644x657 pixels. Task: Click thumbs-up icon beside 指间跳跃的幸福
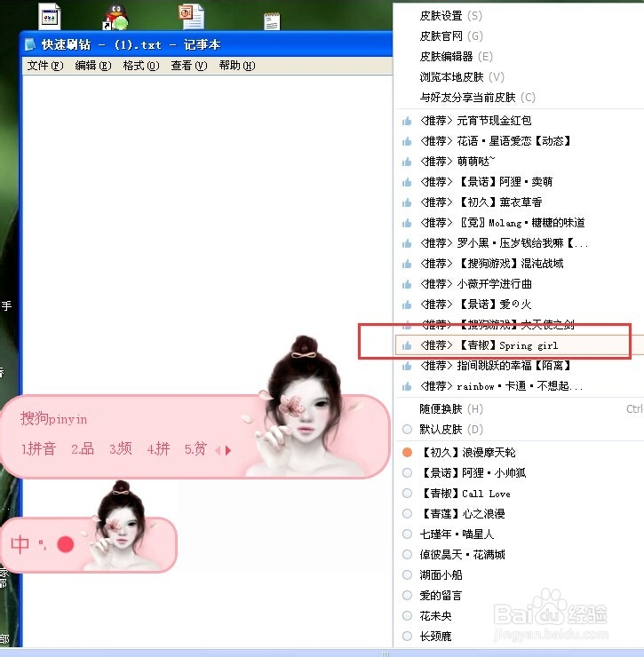407,366
